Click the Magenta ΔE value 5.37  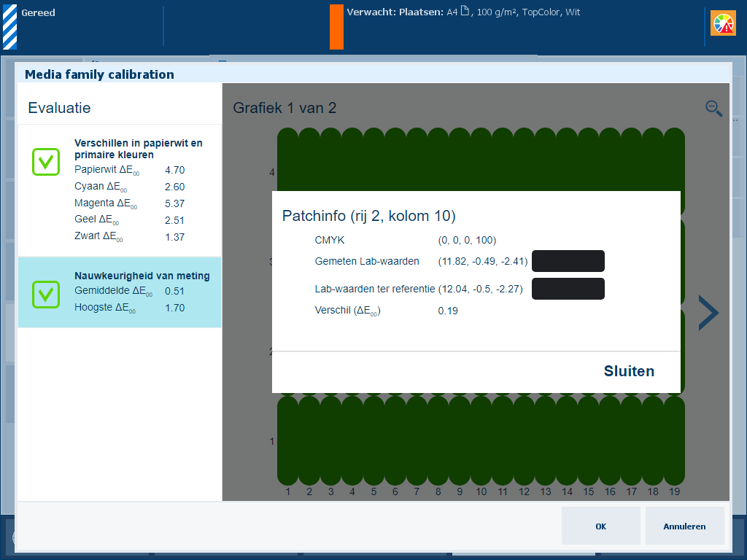point(175,203)
